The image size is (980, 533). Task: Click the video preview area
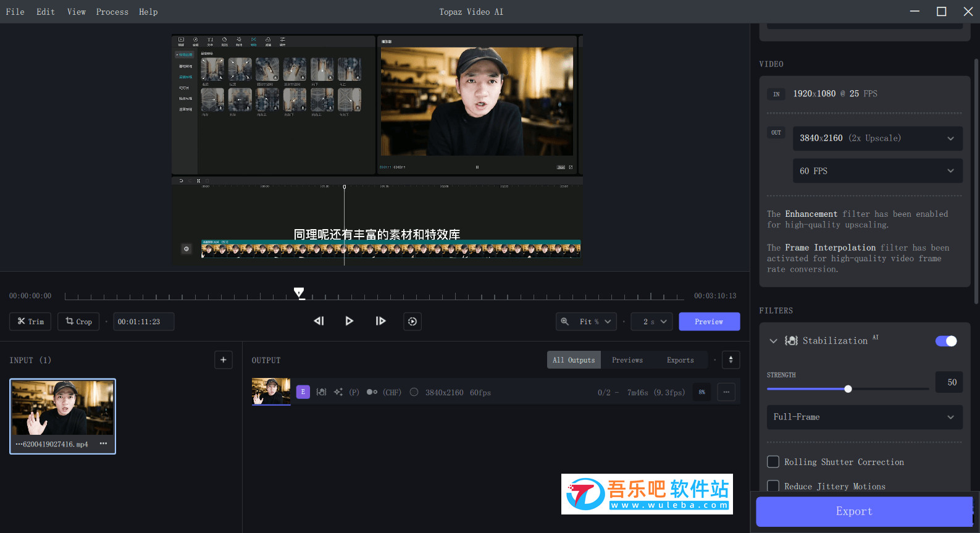377,149
